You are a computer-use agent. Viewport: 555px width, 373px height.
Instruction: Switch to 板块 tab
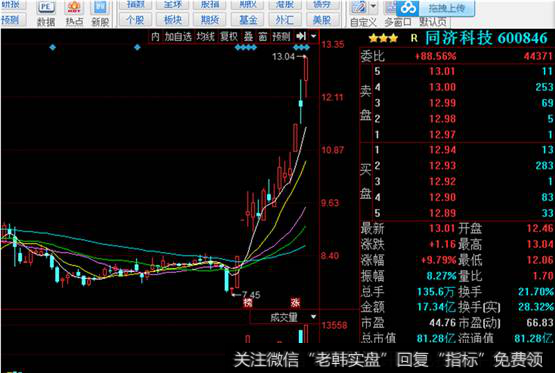click(173, 20)
